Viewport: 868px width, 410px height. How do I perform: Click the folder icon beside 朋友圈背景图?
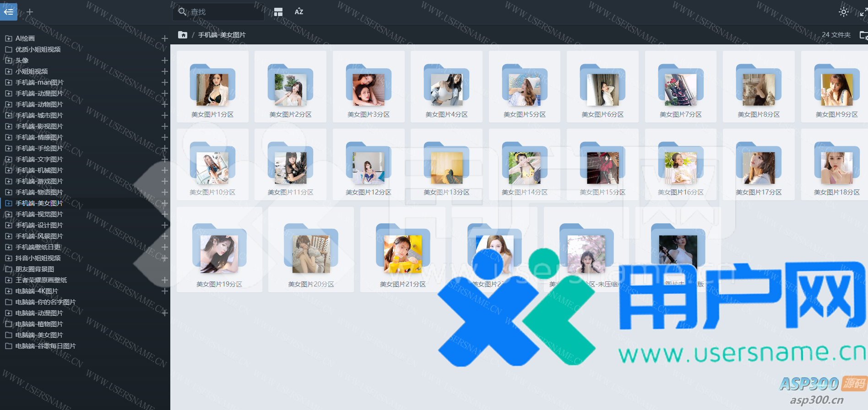pyautogui.click(x=8, y=269)
